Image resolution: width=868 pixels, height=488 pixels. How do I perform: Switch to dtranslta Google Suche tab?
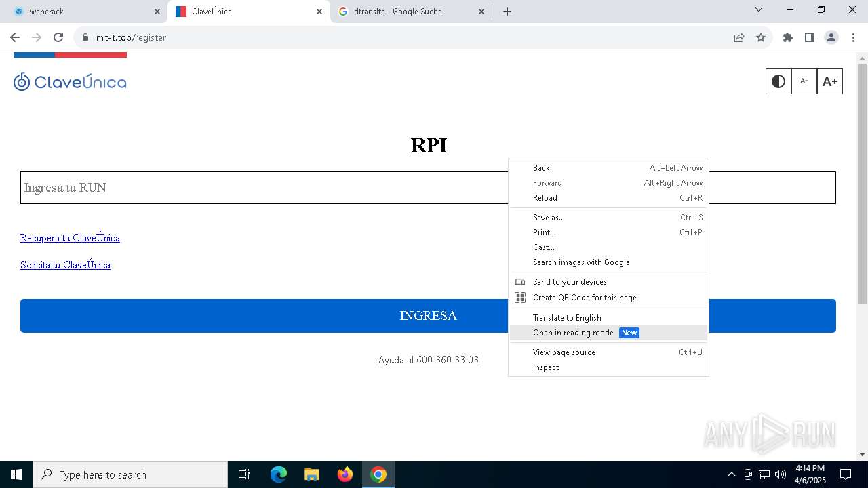tap(410, 12)
